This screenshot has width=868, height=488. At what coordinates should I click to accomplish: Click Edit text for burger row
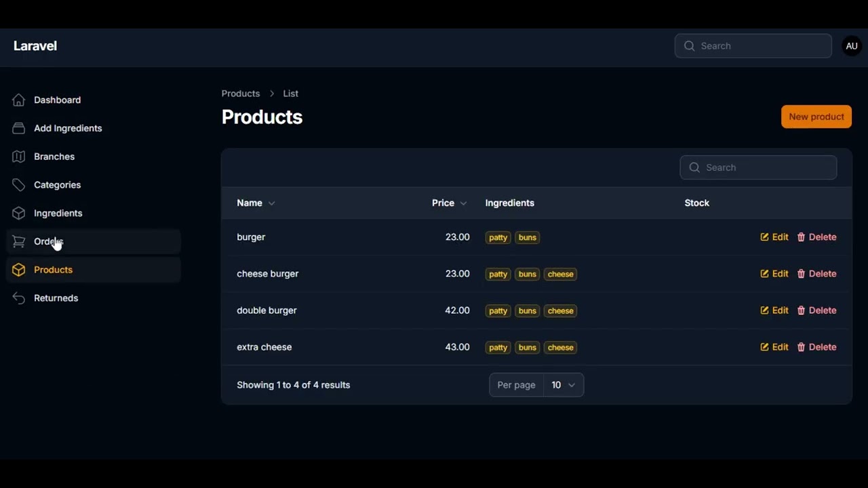780,237
